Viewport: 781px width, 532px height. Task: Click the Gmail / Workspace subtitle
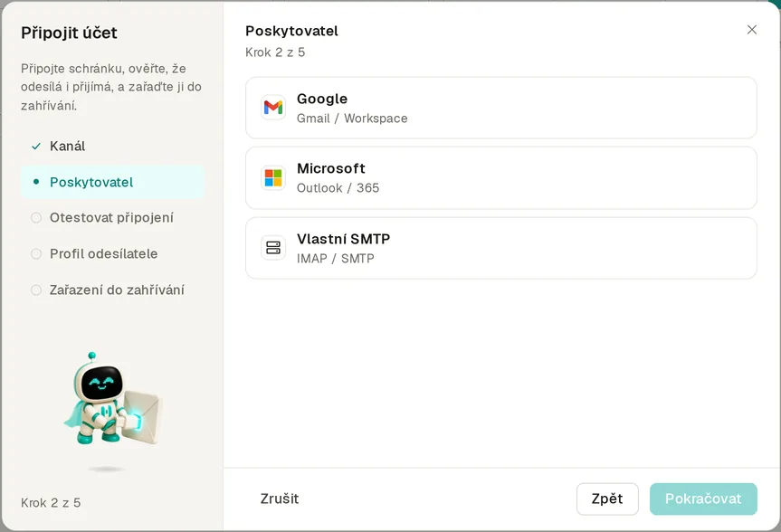[x=352, y=119]
